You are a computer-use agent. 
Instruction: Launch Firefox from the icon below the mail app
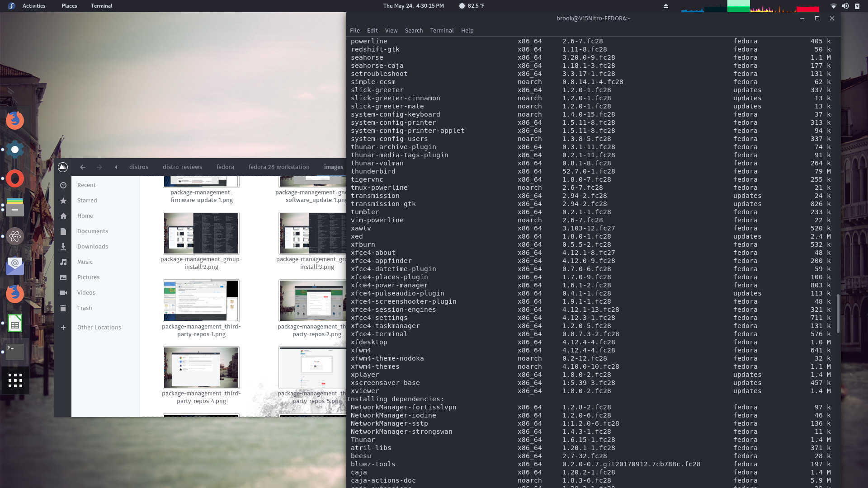click(x=15, y=294)
